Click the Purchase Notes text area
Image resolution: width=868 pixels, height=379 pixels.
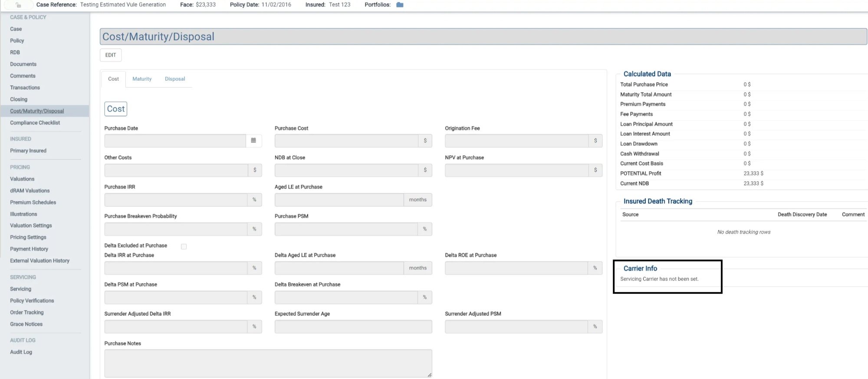coord(268,363)
